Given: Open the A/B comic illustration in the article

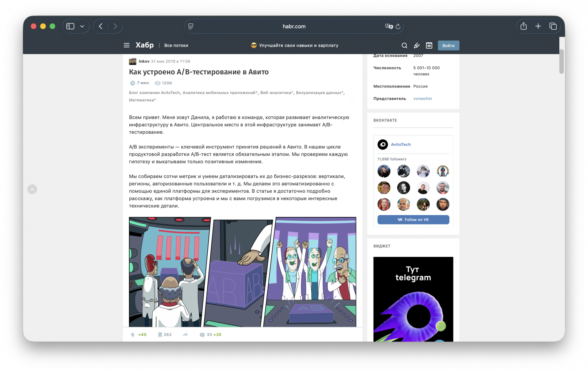Looking at the screenshot, I should click(x=242, y=272).
